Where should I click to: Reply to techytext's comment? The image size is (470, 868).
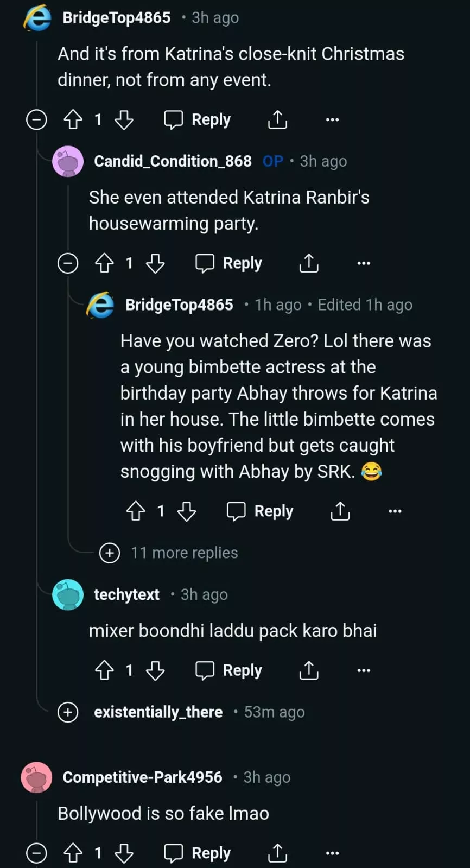[x=228, y=670]
